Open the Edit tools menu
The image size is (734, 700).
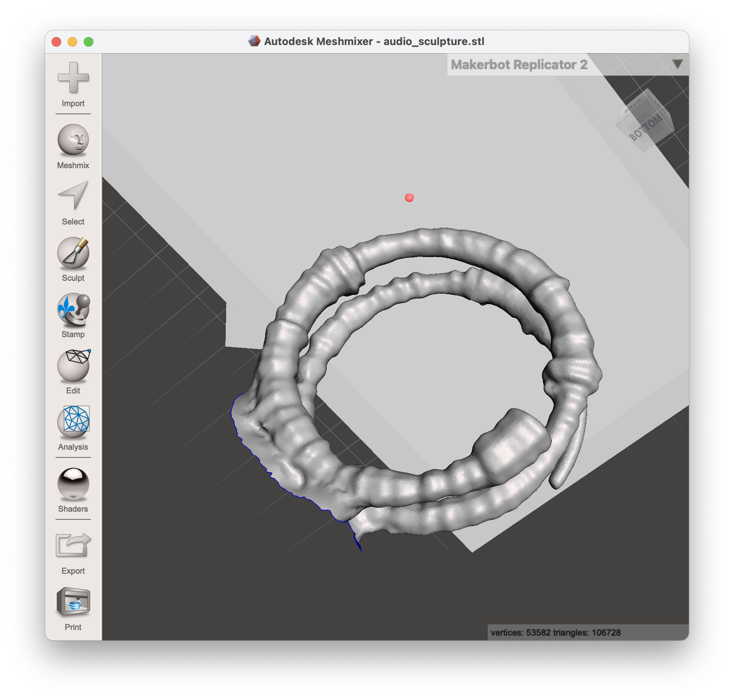tap(73, 365)
